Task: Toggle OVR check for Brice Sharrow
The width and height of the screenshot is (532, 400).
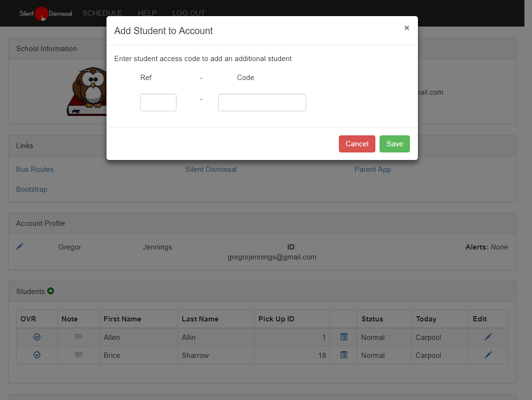Action: pos(37,355)
